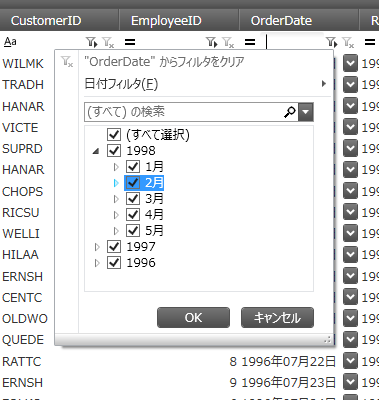The width and height of the screenshot is (379, 400).
Task: Select the TRADH customer cell
Action: pos(23,85)
